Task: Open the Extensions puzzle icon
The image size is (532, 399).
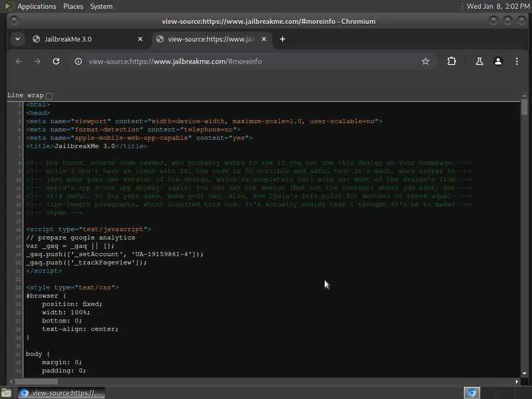Action: (451, 61)
